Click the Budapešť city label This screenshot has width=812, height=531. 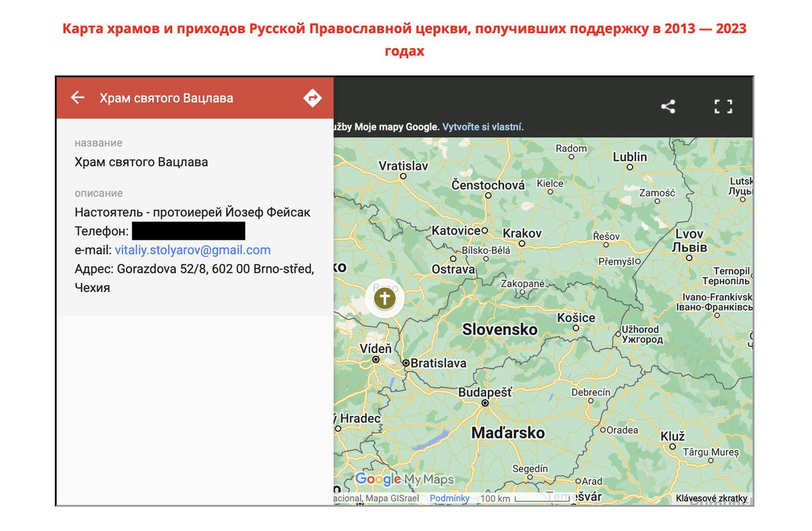485,392
